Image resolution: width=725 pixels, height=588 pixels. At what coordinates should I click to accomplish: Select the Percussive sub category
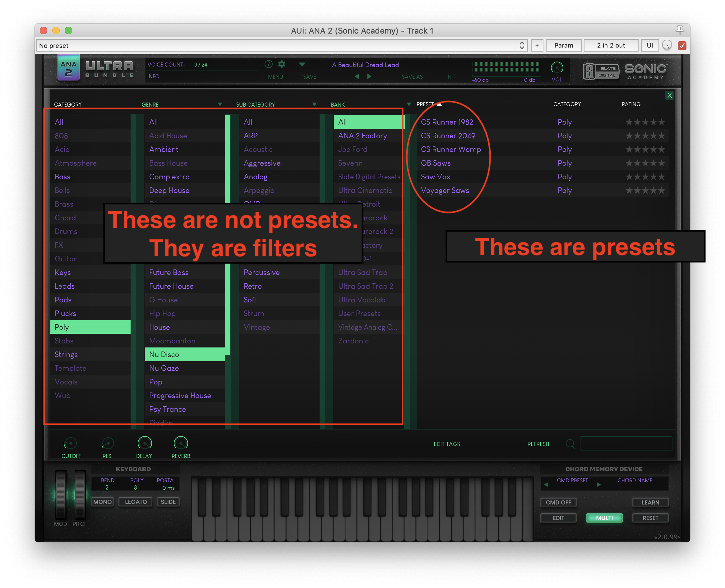click(x=279, y=273)
